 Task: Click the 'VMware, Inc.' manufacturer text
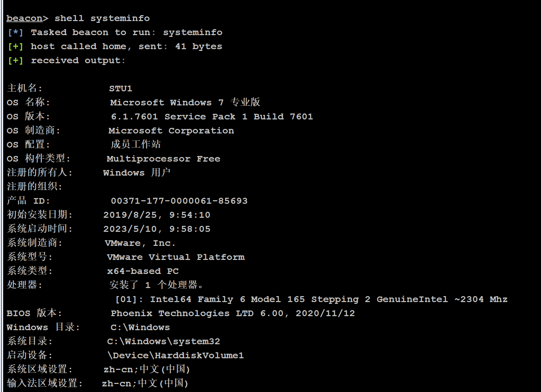click(140, 243)
